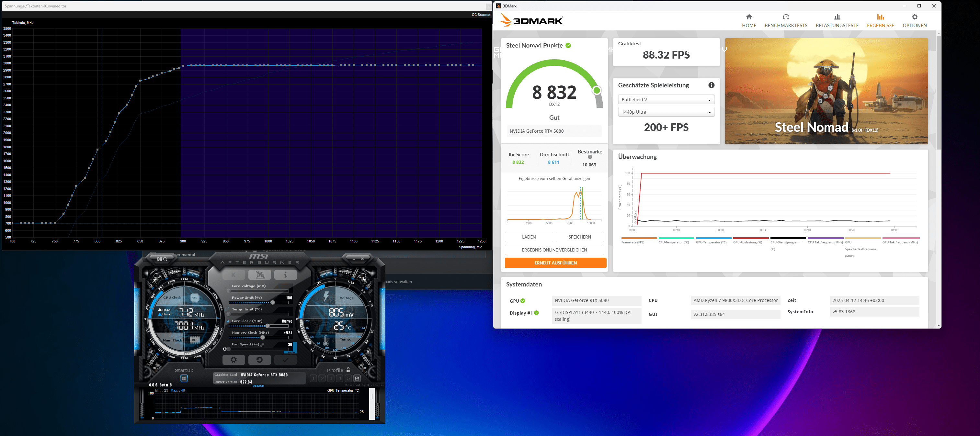Screen dimensions: 980x436
Task: Click the Memory Clock slider handle
Action: click(x=263, y=338)
